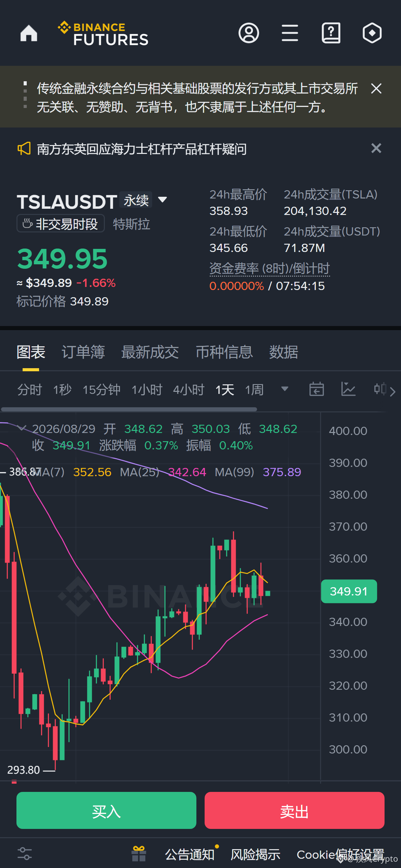This screenshot has height=868, width=401.
Task: Select the 15分钟 chart interval
Action: click(x=101, y=390)
